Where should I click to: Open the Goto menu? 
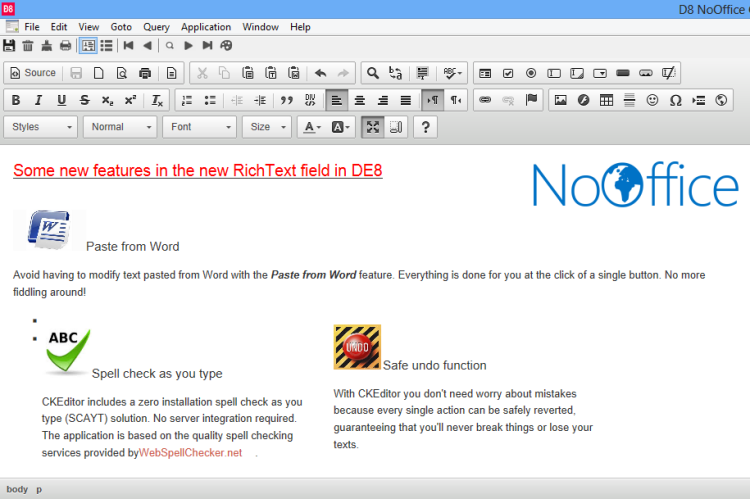[x=121, y=27]
